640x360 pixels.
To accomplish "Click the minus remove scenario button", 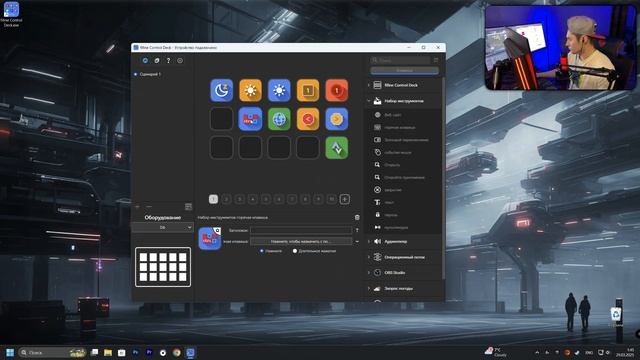I will click(149, 207).
